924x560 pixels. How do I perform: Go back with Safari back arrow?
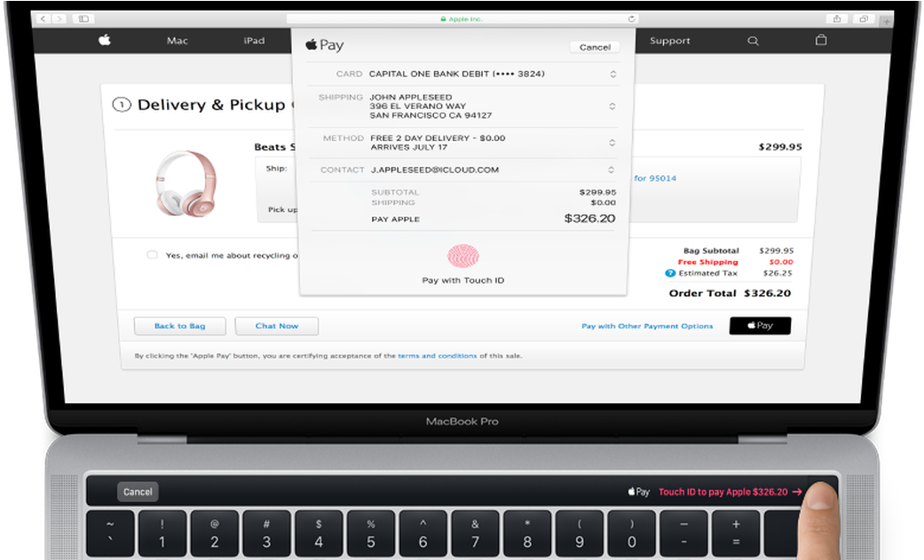[x=43, y=19]
